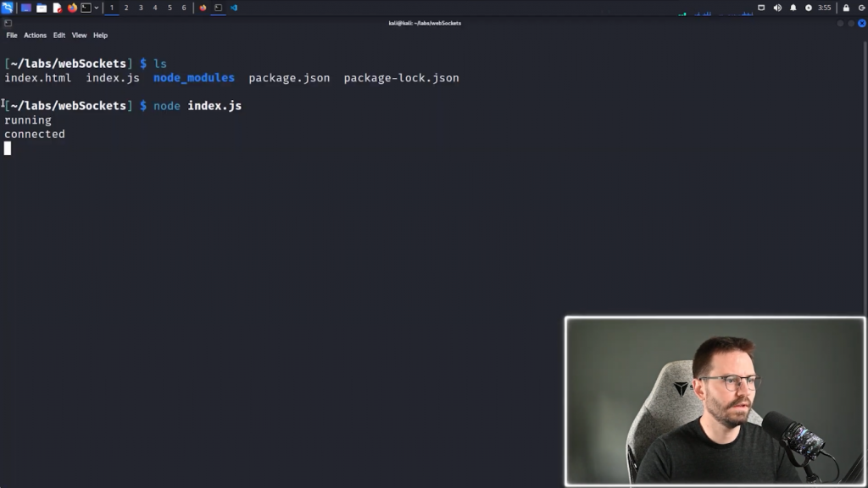Switch to workspace 5
This screenshot has width=868, height=488.
point(170,8)
